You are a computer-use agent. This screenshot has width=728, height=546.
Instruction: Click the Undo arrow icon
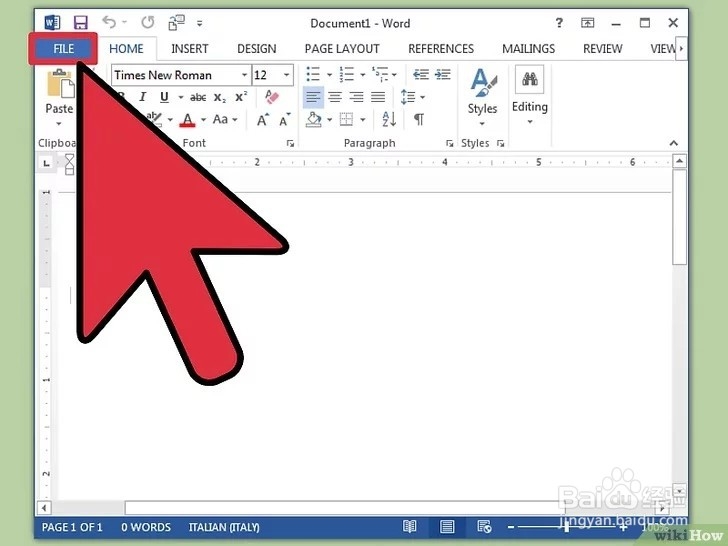(109, 22)
